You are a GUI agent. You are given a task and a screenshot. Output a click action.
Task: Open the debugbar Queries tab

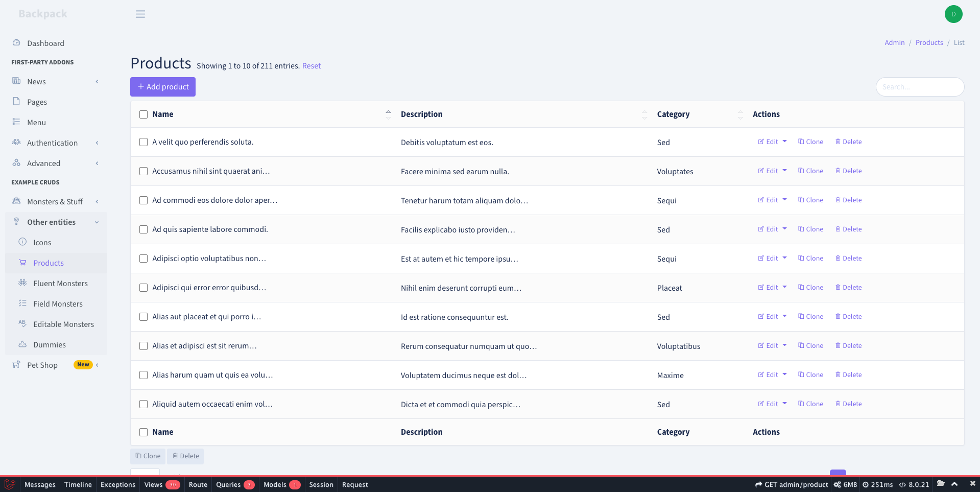click(x=235, y=484)
